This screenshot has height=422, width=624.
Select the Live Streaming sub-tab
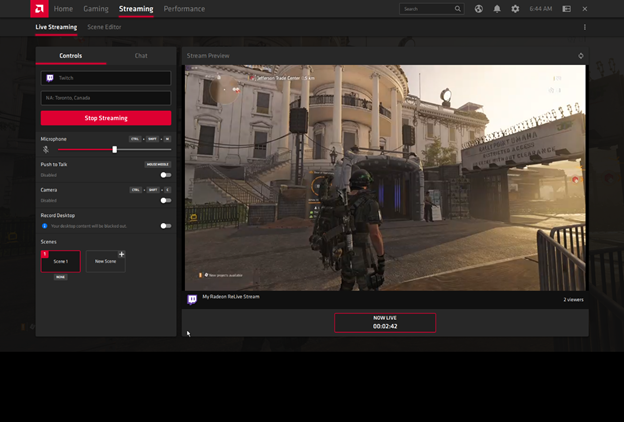click(56, 27)
